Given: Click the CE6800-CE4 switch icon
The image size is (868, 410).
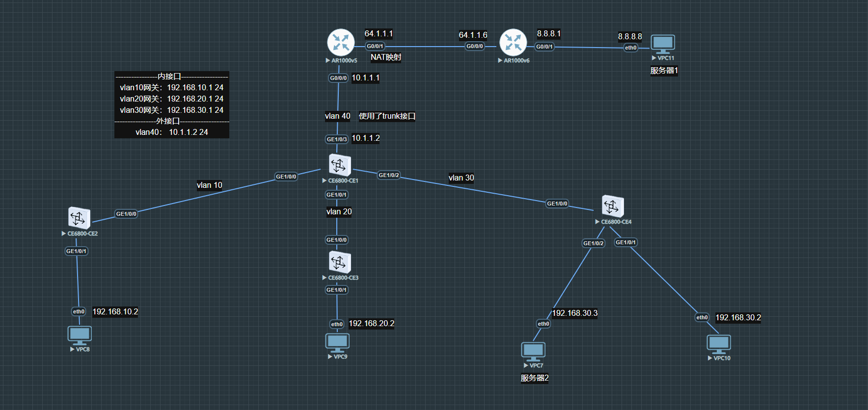Looking at the screenshot, I should pos(613,206).
